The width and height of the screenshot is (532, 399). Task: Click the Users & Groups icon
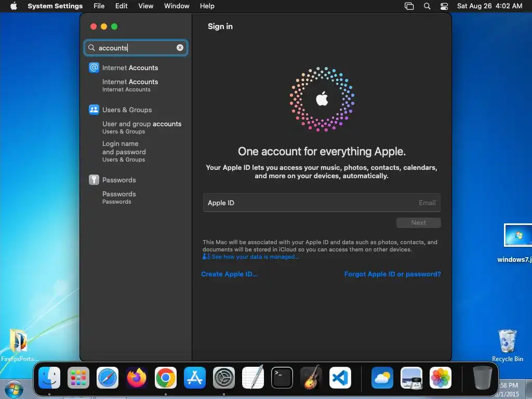coord(94,110)
